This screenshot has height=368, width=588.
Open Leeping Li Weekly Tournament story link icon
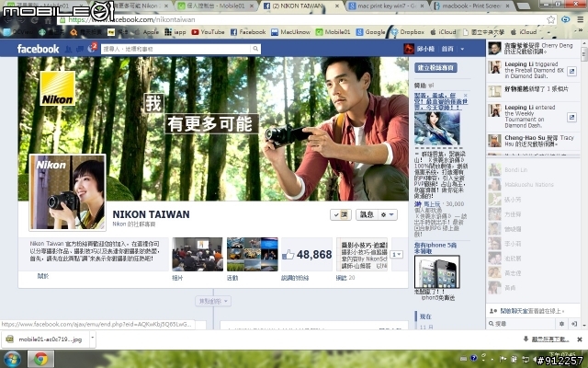click(x=571, y=118)
